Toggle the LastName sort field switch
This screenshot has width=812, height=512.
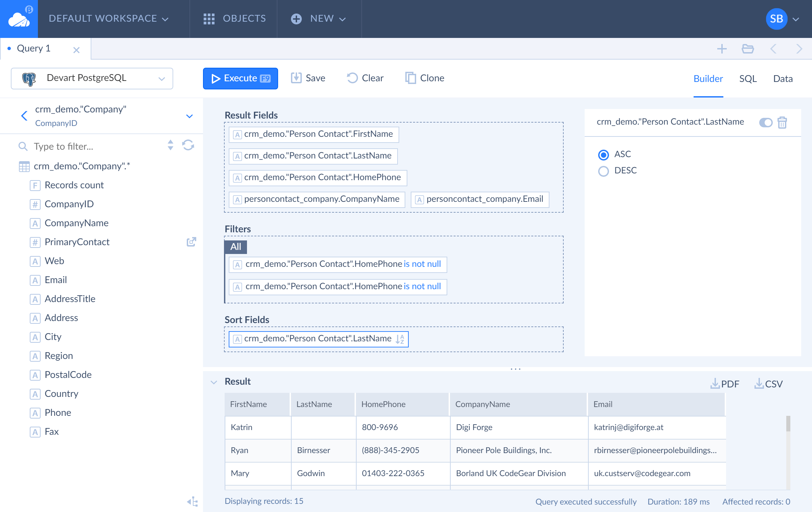764,123
